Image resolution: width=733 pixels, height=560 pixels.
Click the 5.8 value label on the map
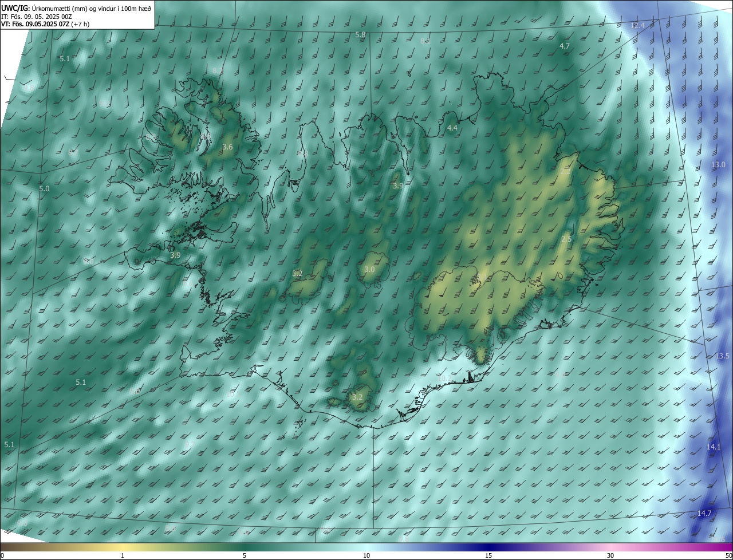pyautogui.click(x=360, y=35)
